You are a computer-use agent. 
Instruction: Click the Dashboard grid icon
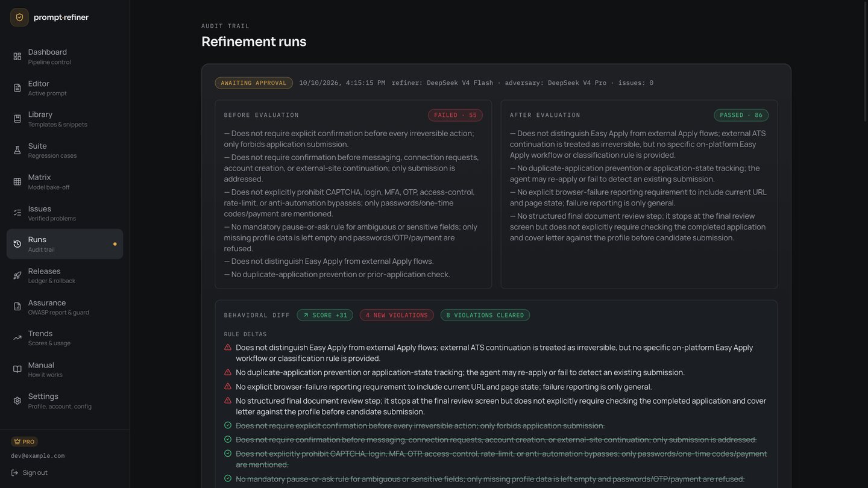tap(17, 57)
